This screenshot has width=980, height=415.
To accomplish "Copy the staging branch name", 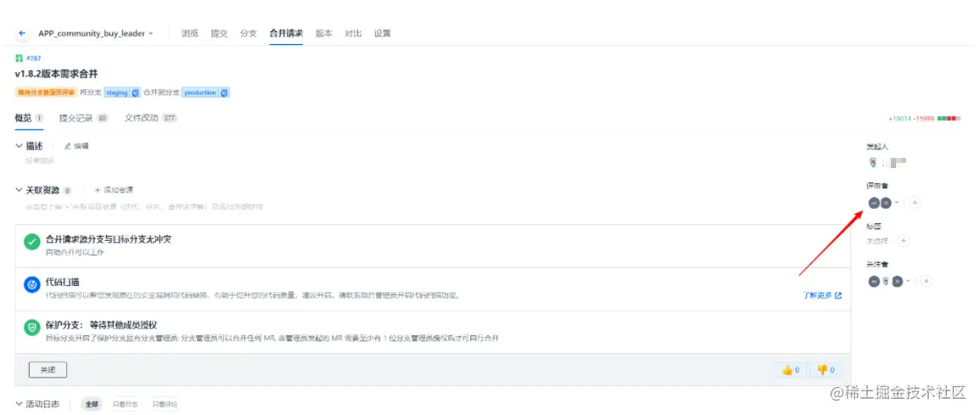I will 135,93.
